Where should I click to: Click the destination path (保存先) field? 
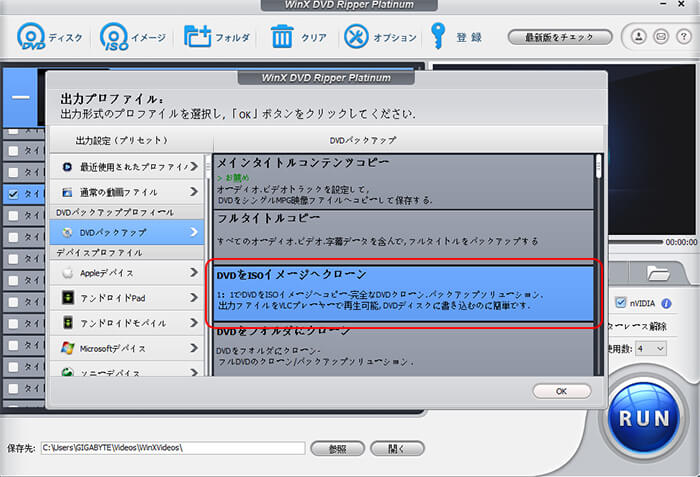point(173,448)
